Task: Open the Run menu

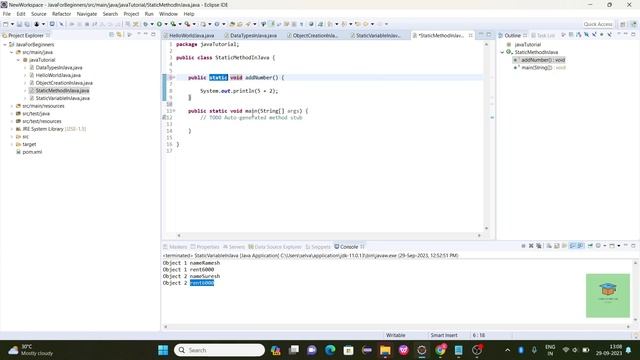Action: click(x=149, y=14)
